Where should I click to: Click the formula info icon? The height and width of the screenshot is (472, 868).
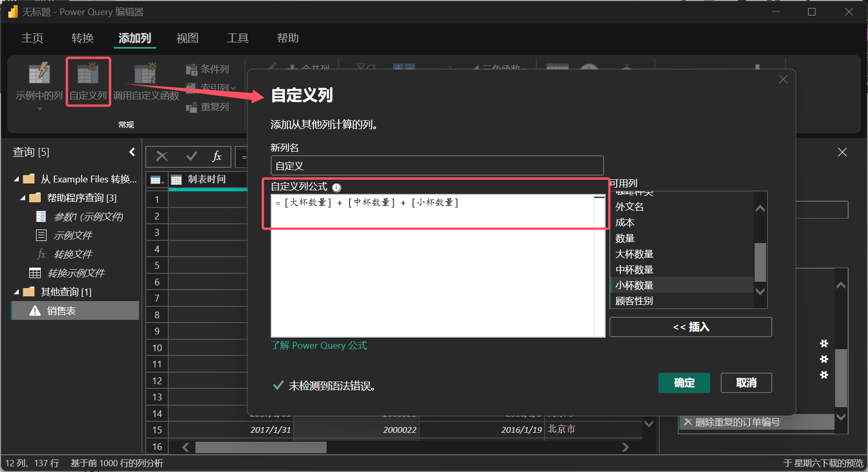click(337, 188)
